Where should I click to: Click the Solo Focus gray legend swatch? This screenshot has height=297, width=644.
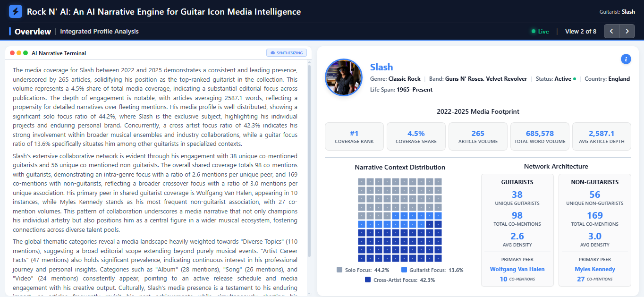339,270
